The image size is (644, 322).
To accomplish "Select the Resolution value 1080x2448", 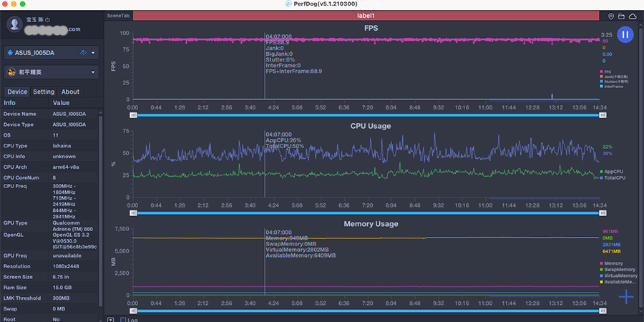I will (67, 266).
